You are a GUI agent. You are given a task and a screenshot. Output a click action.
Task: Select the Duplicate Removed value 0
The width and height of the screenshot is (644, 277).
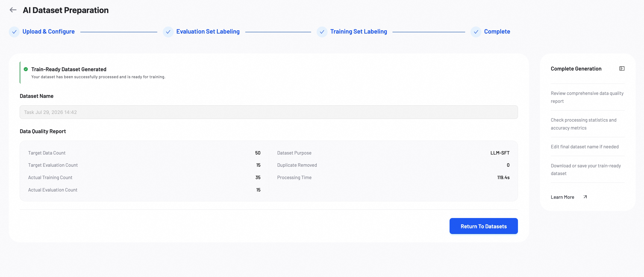pyautogui.click(x=508, y=165)
